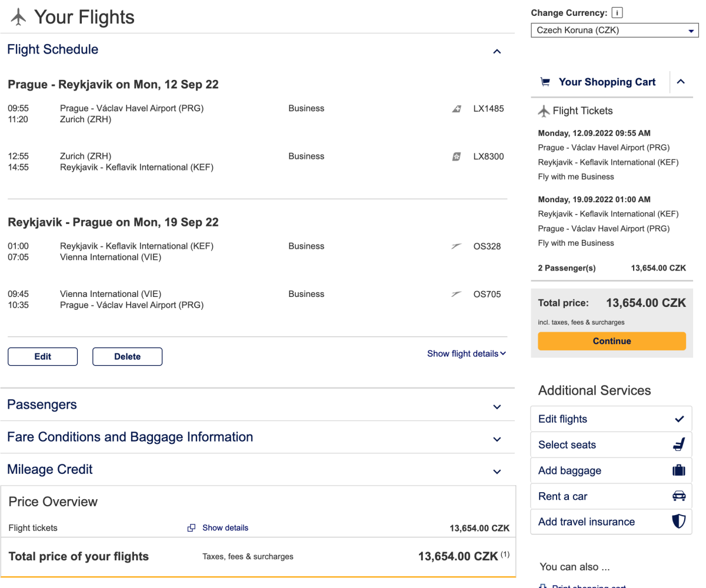Collapse the Flight Schedule section
This screenshot has height=588, width=706.
point(497,51)
